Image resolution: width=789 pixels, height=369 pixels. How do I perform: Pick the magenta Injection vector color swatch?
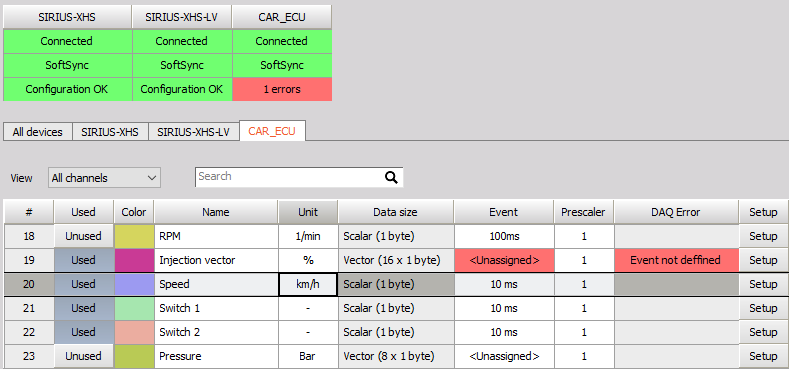134,260
